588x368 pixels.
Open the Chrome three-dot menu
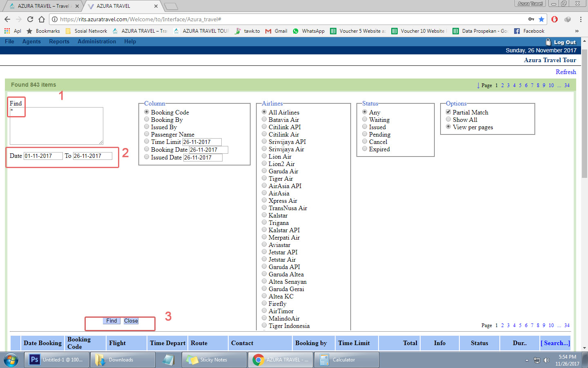581,19
